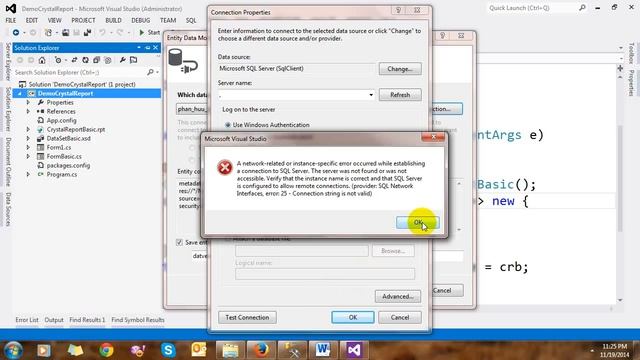Click the Navigate Backward toolbar icon
This screenshot has height=360, width=640.
point(16,32)
